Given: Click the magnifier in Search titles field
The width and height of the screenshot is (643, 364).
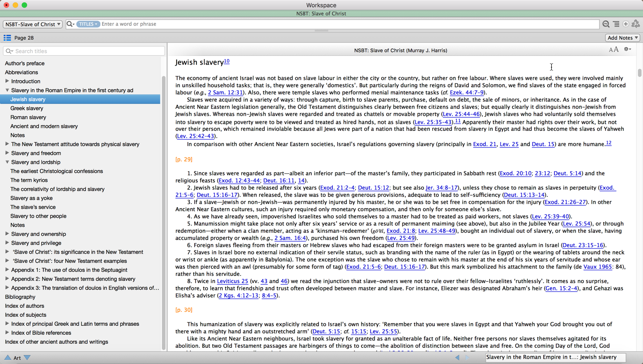Looking at the screenshot, I should 9,51.
